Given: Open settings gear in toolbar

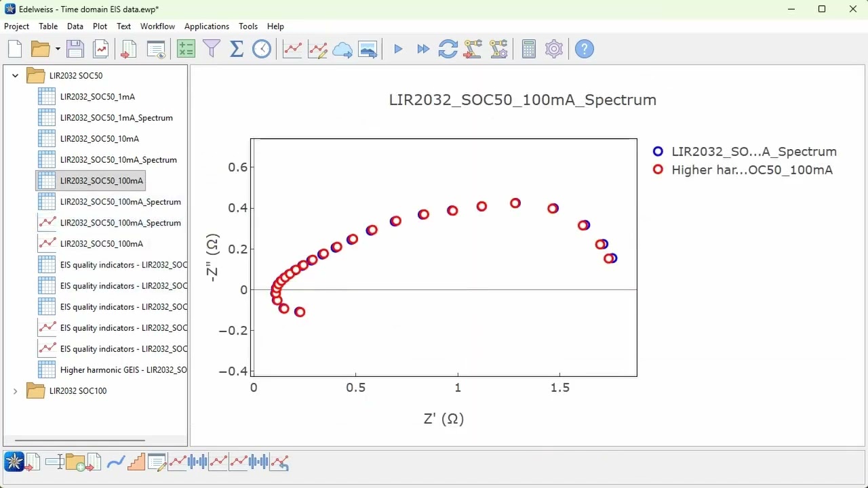Looking at the screenshot, I should click(554, 49).
